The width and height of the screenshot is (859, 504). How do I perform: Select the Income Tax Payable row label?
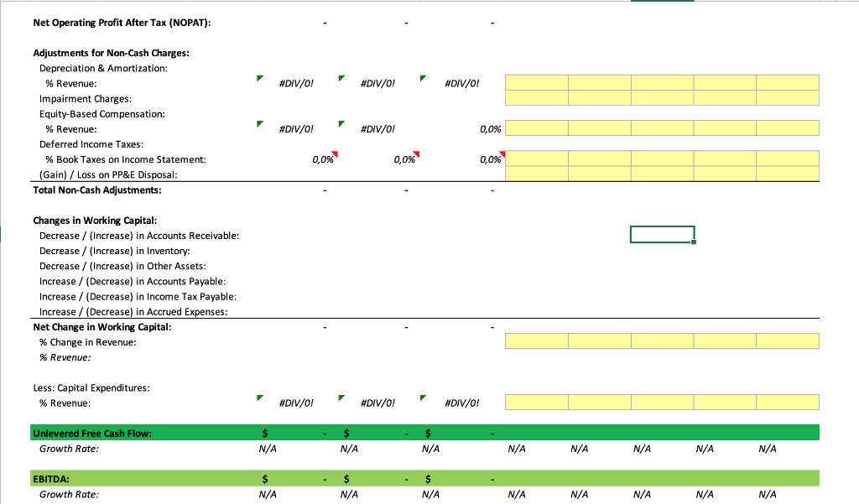[x=138, y=296]
